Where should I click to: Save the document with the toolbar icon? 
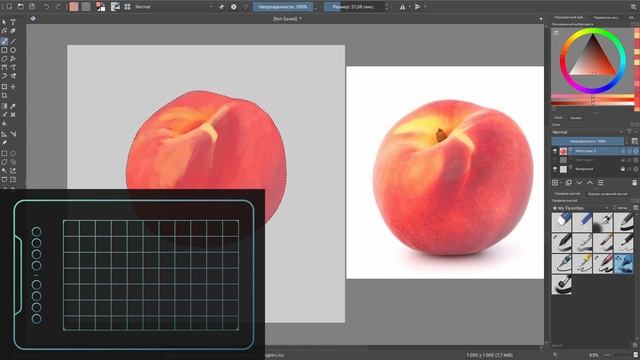(32, 7)
